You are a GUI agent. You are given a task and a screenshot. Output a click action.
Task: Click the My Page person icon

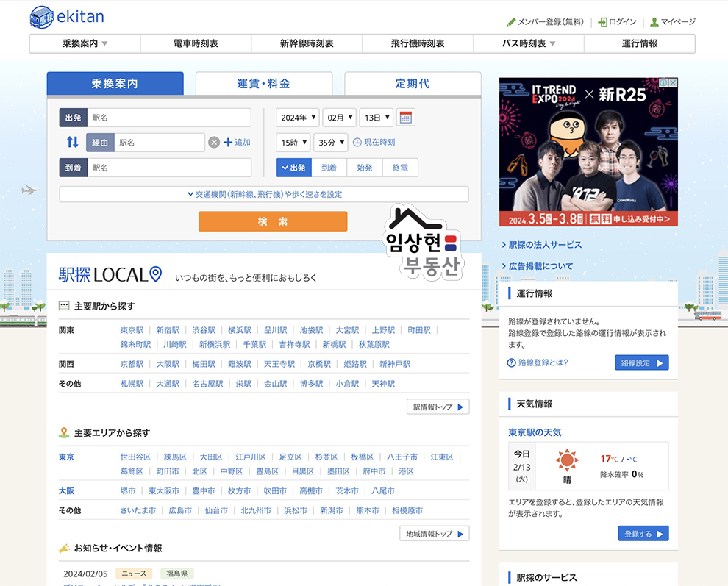(654, 22)
